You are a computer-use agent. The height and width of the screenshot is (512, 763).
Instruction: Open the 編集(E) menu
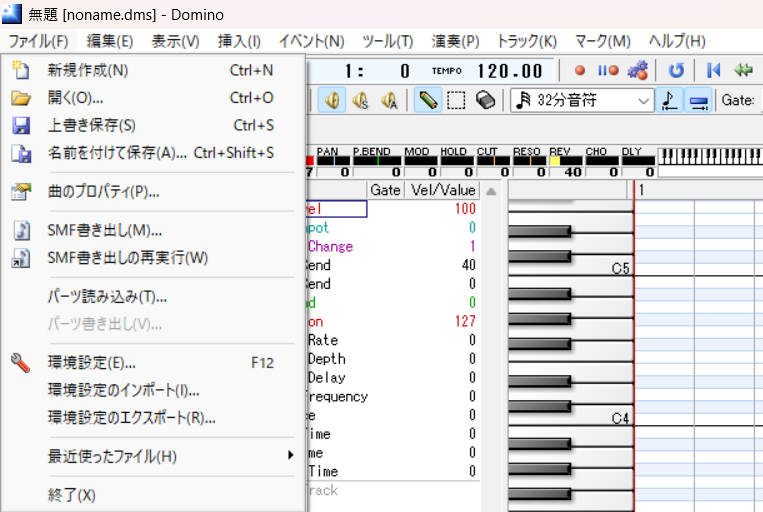[x=110, y=41]
